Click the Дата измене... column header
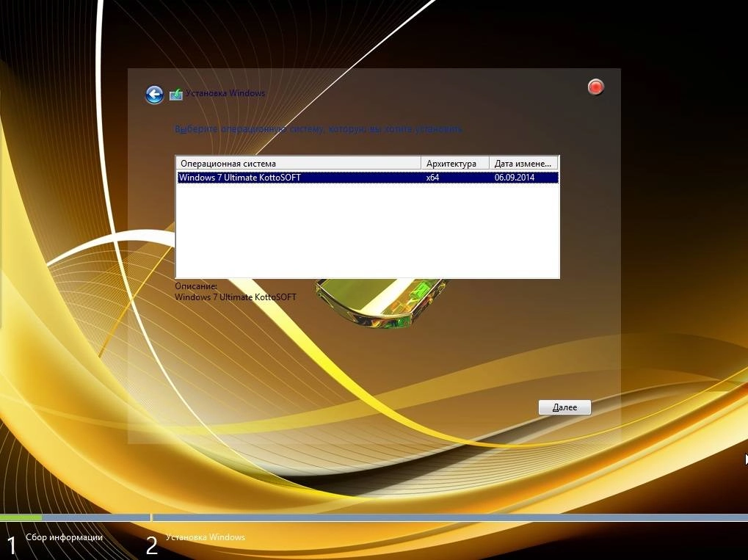This screenshot has width=748, height=560. (x=523, y=163)
